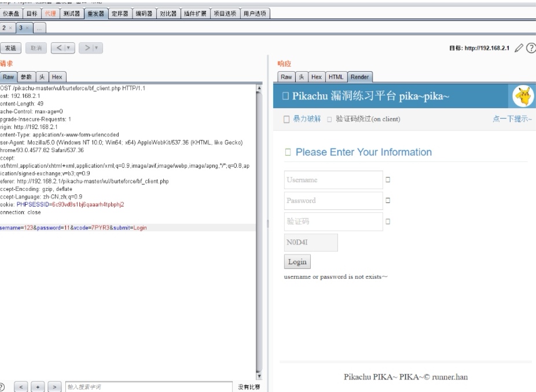
Task: Focus the 输入搜索字词 search box
Action: (149, 387)
